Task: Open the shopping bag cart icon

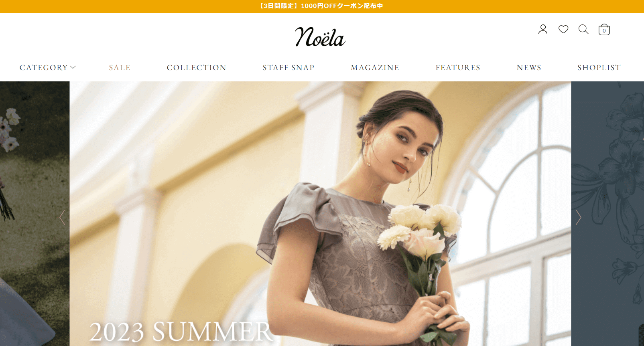Action: [x=604, y=30]
